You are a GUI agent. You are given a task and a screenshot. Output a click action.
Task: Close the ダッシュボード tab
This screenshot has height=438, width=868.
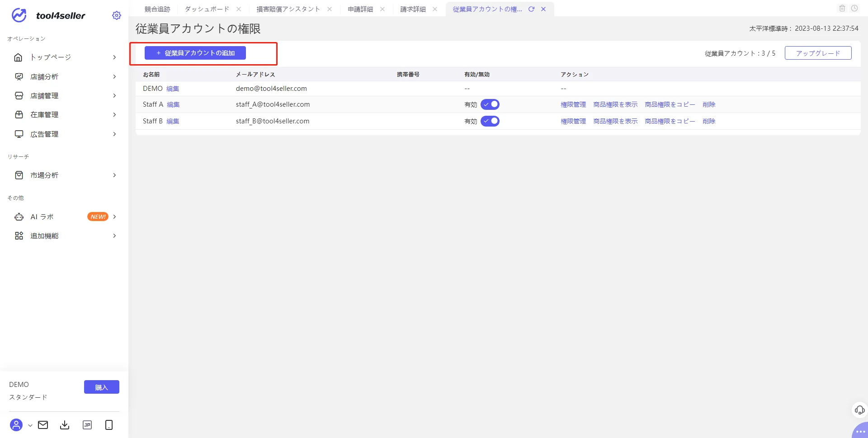coord(239,9)
